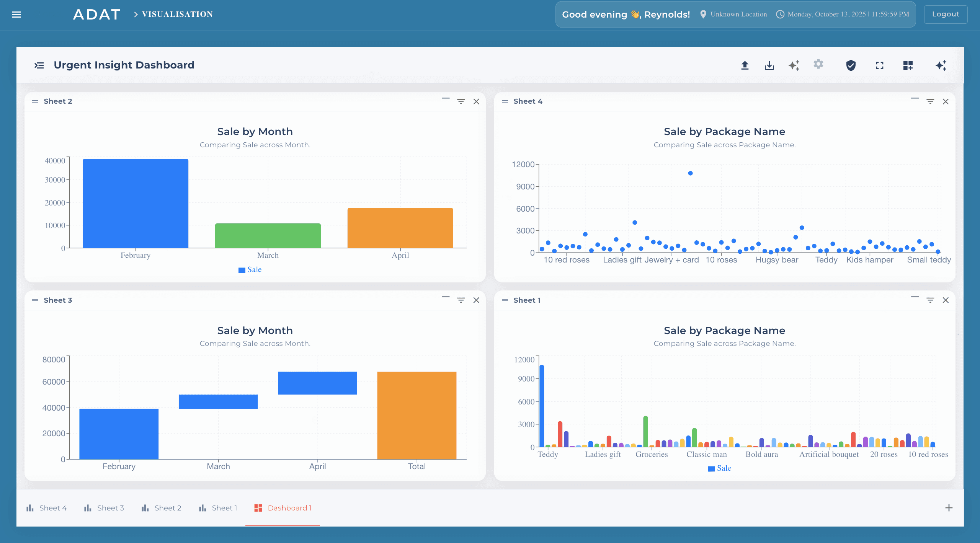Click the clock icon in header
980x543 pixels.
[x=780, y=14]
